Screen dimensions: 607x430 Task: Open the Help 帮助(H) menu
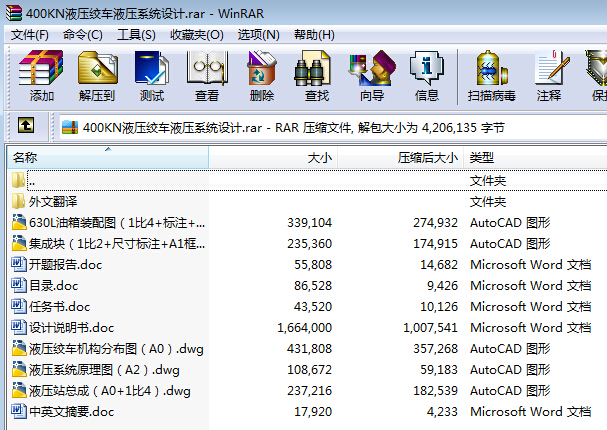point(314,35)
